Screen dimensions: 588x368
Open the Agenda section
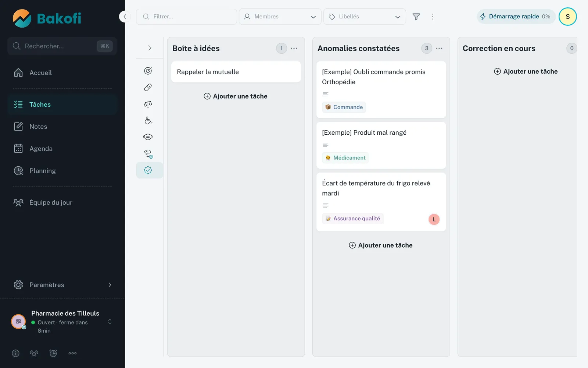coord(62,149)
